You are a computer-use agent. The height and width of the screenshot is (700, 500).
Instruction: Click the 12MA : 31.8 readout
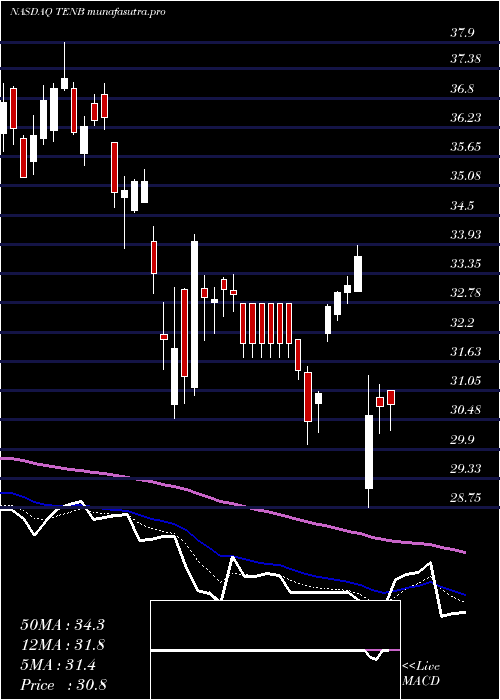[x=62, y=645]
